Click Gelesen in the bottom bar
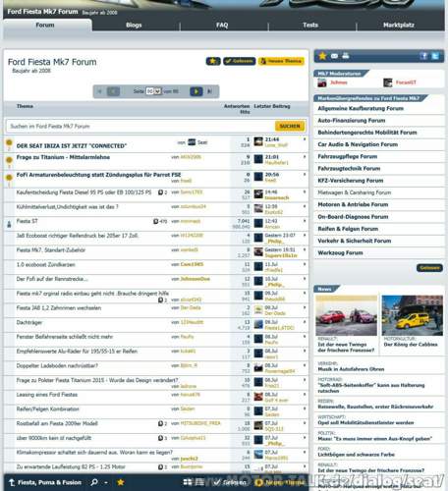Screen dimensions: 448x491 pyautogui.click(x=230, y=482)
